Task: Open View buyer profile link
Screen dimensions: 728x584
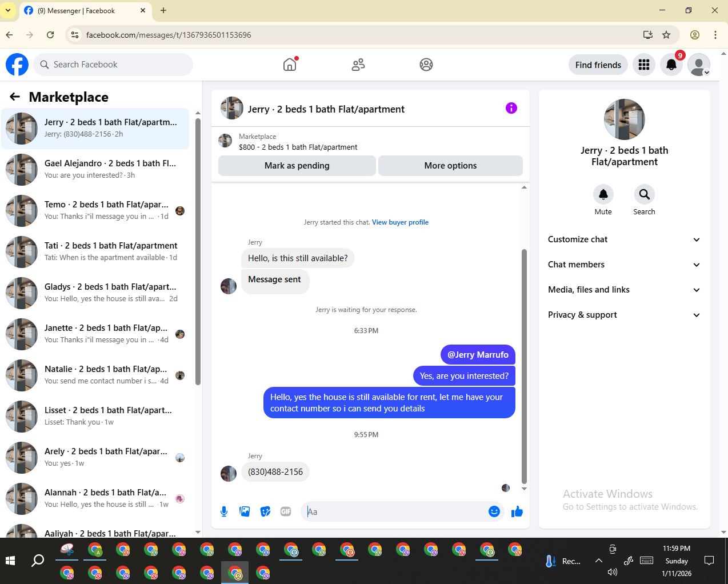Action: pos(400,222)
